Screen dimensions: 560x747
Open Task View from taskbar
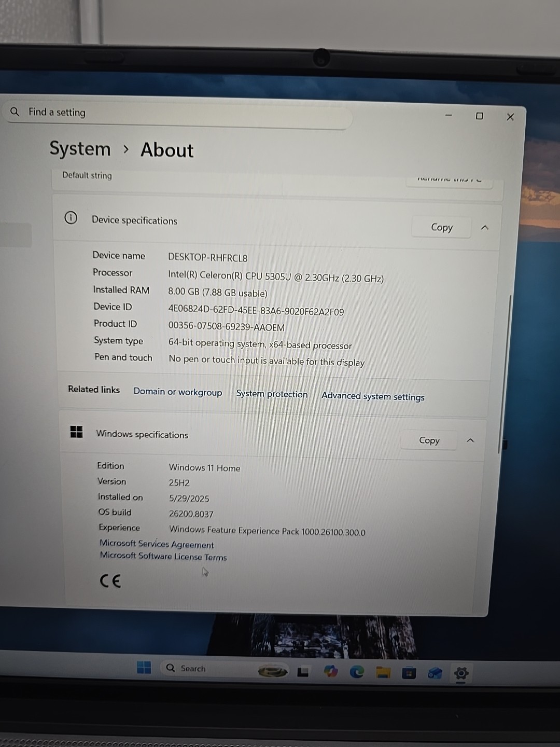303,672
